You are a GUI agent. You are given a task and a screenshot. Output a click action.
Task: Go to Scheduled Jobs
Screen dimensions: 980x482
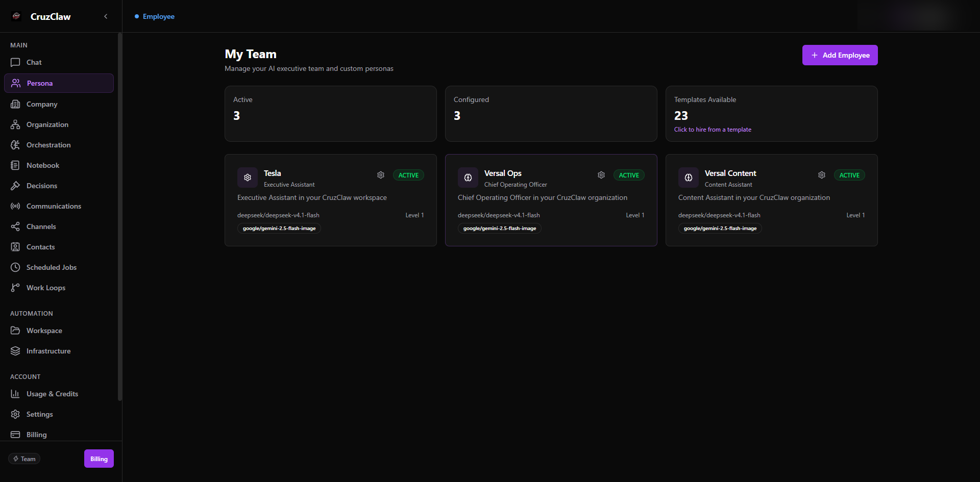(59, 267)
